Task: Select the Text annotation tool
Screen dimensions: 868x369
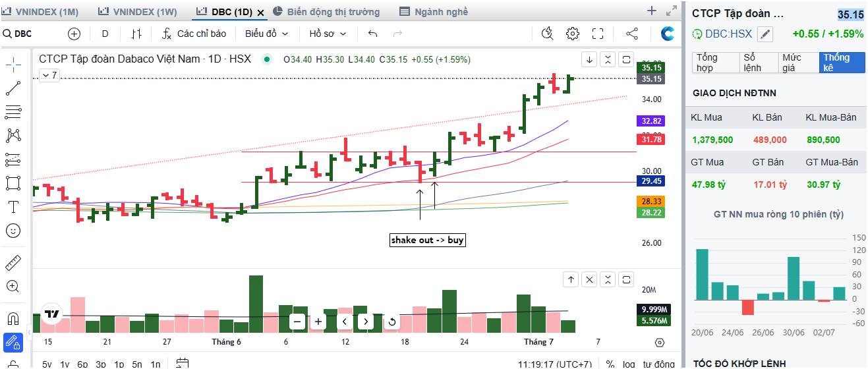Action: click(x=13, y=206)
